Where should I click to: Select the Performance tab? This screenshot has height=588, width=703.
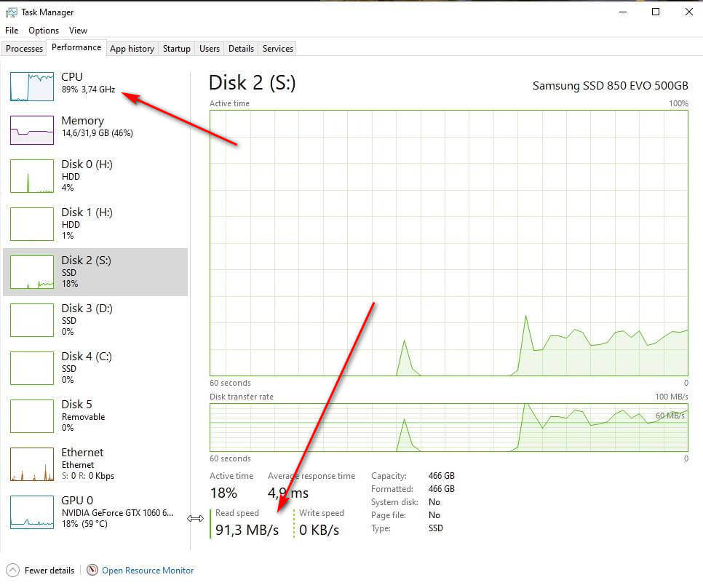click(x=76, y=47)
